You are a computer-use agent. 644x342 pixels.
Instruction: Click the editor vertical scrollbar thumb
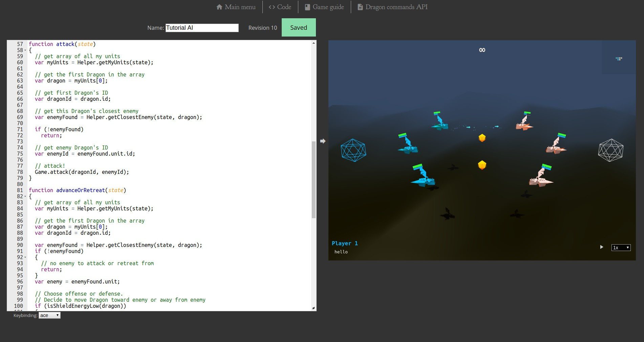click(314, 179)
